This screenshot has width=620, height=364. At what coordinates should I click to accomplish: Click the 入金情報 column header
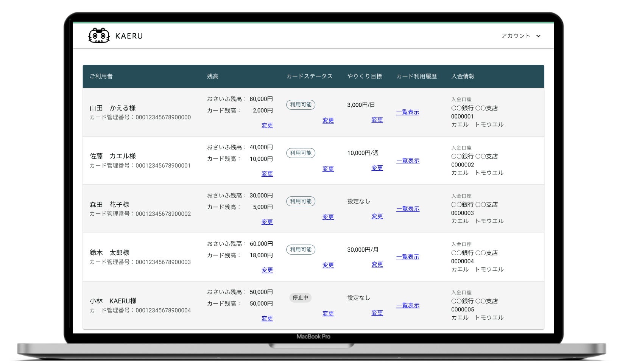point(463,76)
